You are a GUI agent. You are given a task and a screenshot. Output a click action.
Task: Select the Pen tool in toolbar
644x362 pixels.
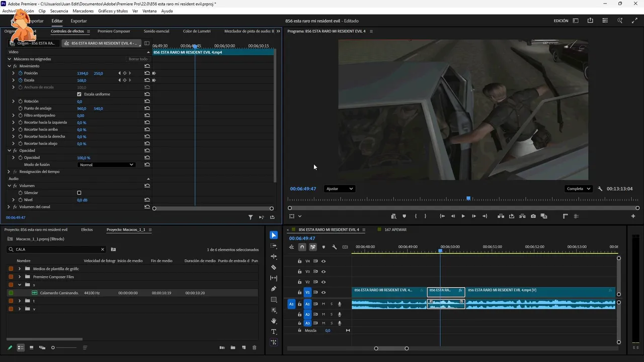(x=274, y=289)
